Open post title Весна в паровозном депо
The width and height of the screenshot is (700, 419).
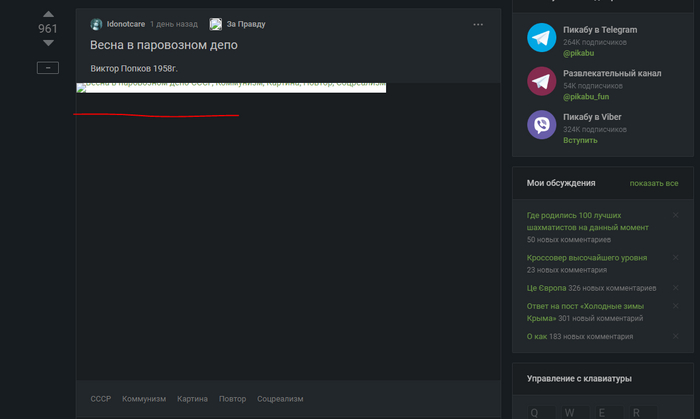(164, 45)
